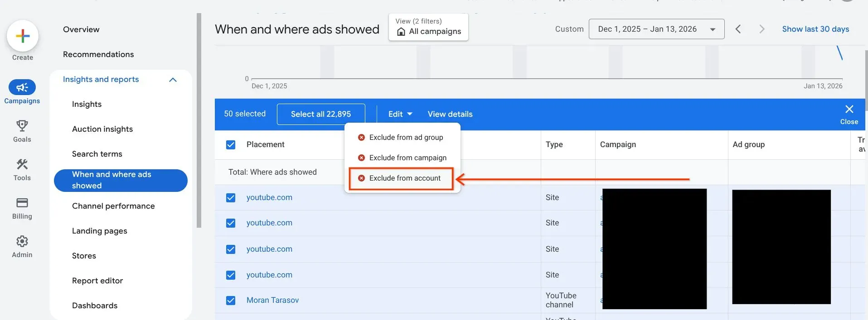Click Show last 30 days link
868x320 pixels.
tap(815, 29)
